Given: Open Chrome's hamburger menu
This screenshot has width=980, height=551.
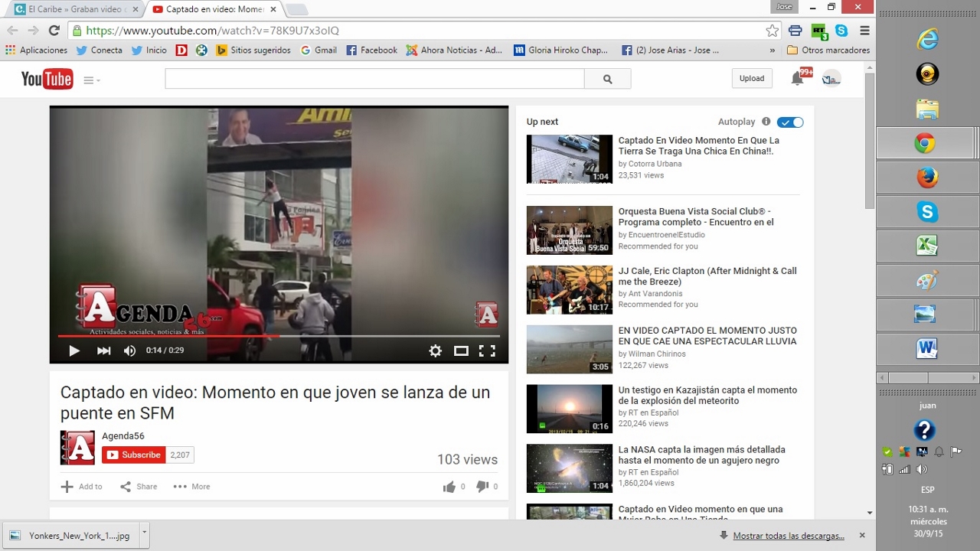Looking at the screenshot, I should [x=864, y=31].
